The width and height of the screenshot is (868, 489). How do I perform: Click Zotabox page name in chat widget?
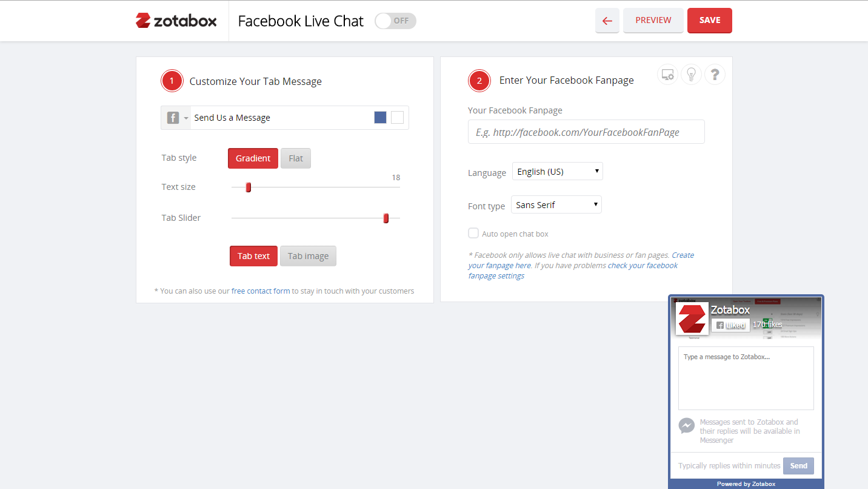coord(730,309)
